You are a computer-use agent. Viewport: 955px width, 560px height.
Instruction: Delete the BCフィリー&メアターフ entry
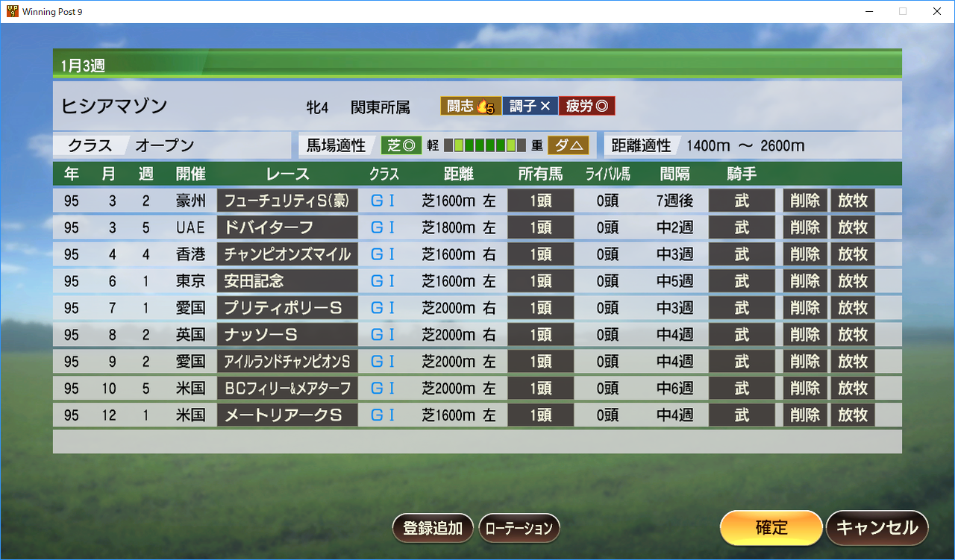[805, 388]
